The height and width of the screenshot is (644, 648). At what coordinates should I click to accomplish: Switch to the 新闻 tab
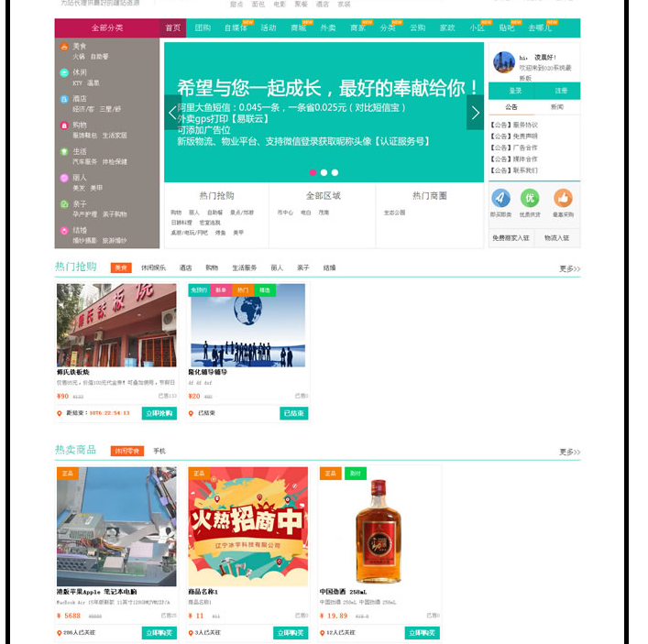point(556,107)
